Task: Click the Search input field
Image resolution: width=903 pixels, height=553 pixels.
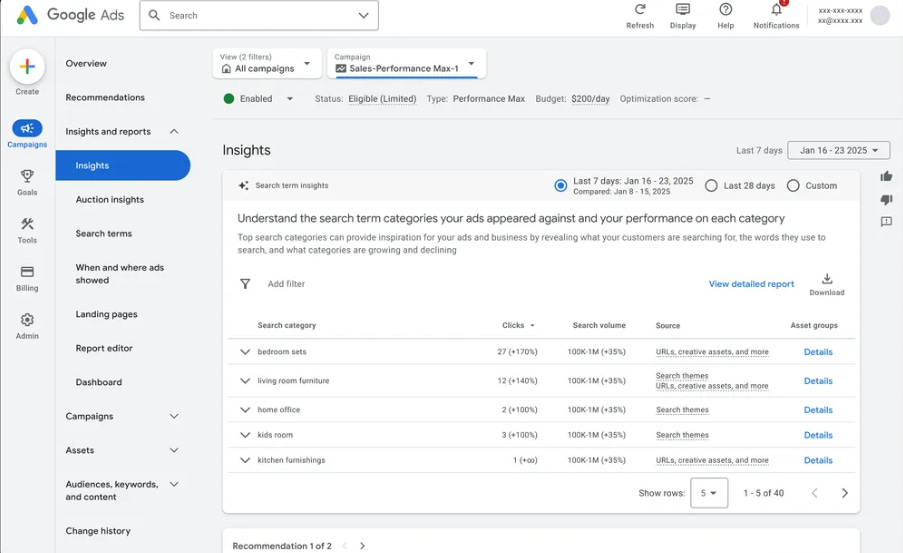Action: pyautogui.click(x=259, y=16)
